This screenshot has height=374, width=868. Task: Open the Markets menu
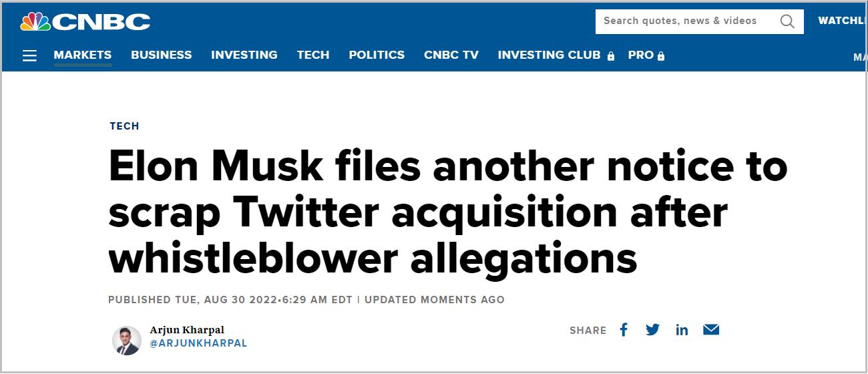83,55
